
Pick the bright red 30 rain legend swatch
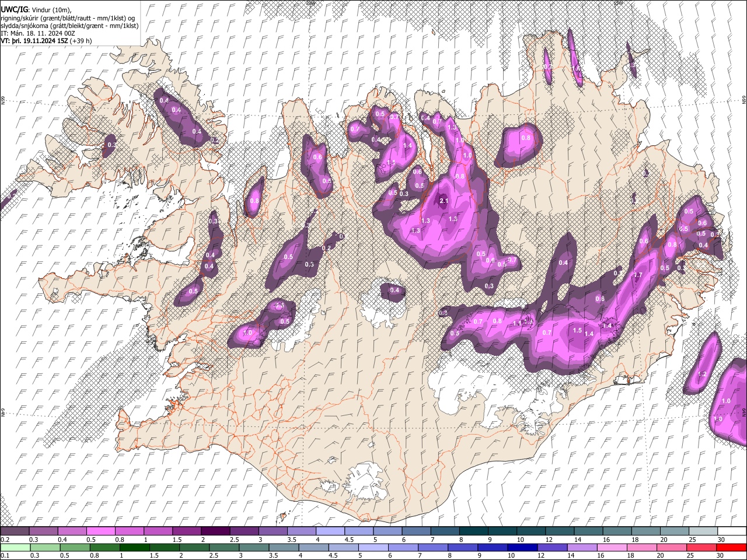pyautogui.click(x=732, y=548)
